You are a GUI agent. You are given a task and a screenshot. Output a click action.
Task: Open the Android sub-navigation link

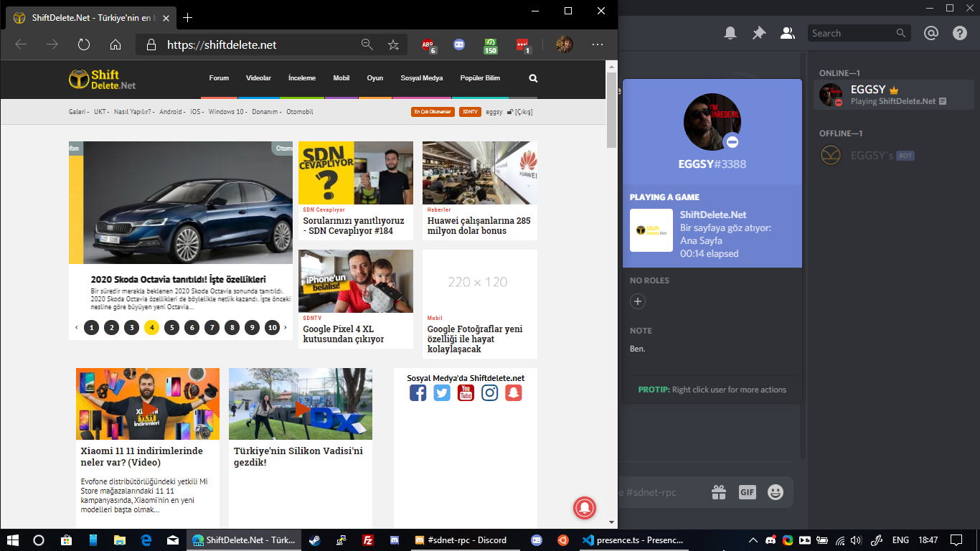[x=171, y=112]
